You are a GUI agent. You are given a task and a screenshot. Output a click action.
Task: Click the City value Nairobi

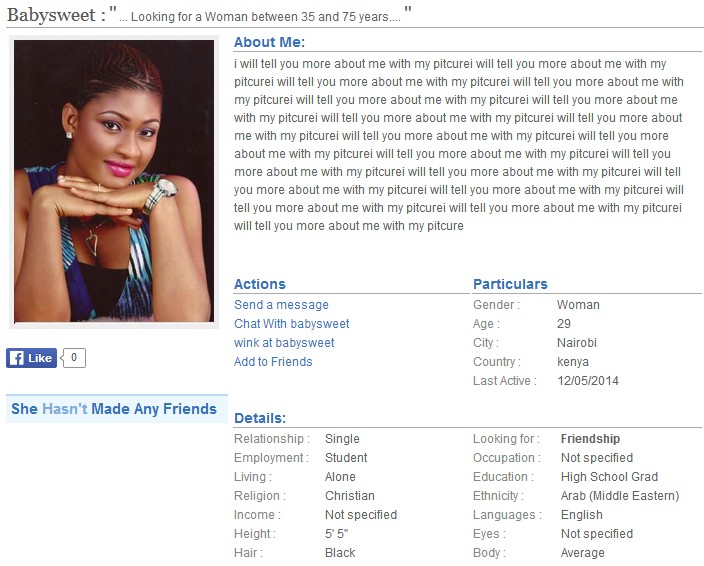coord(577,343)
